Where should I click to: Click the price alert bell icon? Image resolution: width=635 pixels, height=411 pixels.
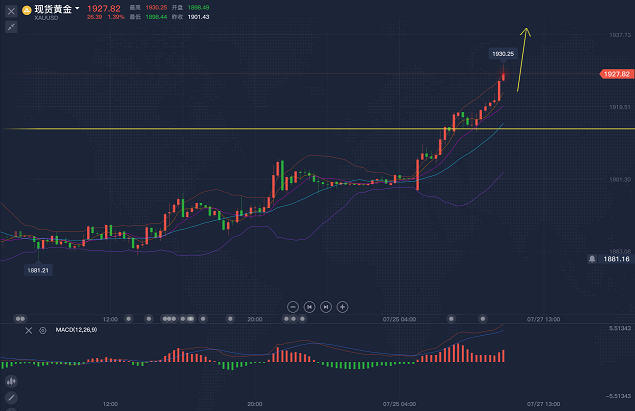(x=593, y=259)
